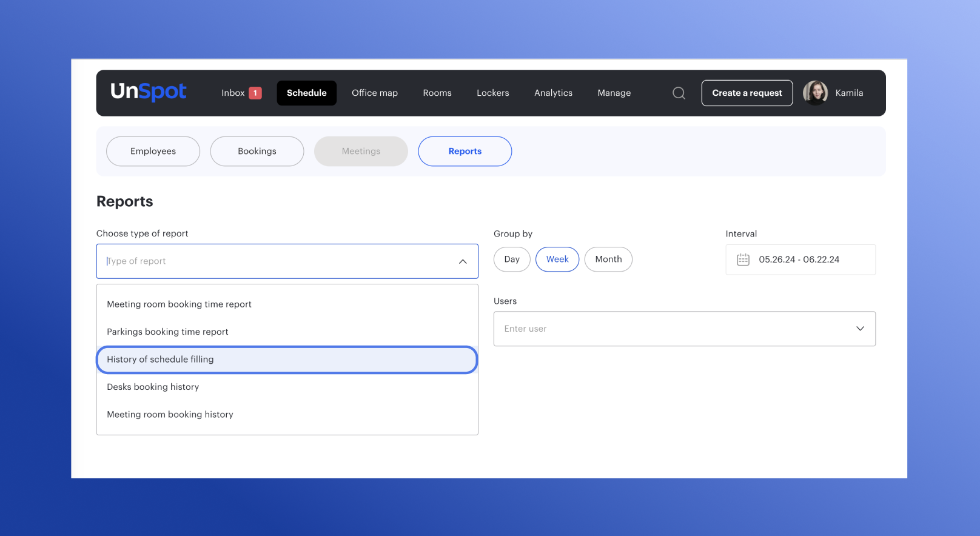Viewport: 980px width, 536px height.
Task: Click the Group by label
Action: click(513, 234)
